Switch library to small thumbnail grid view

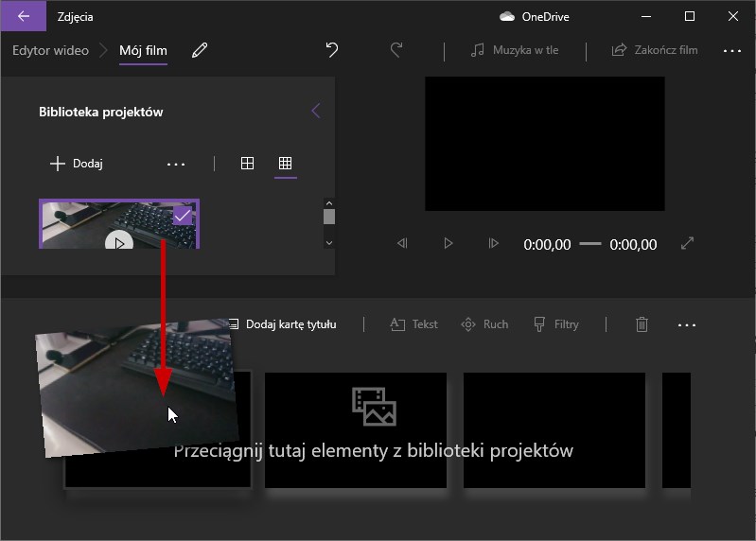(286, 164)
